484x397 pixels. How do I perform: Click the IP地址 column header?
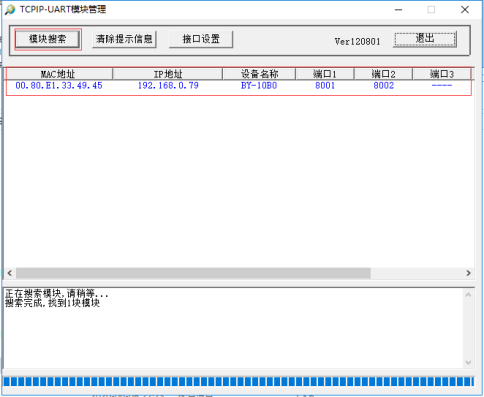point(168,74)
